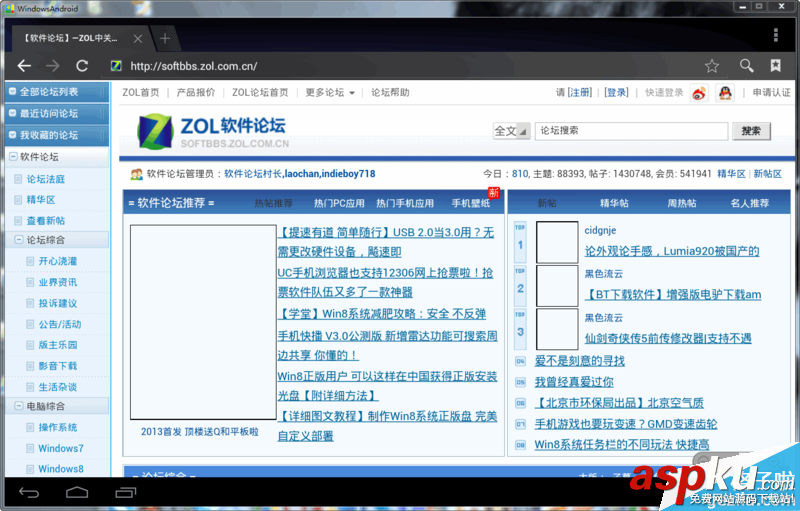
Task: Open the 登录 login link
Action: 616,92
